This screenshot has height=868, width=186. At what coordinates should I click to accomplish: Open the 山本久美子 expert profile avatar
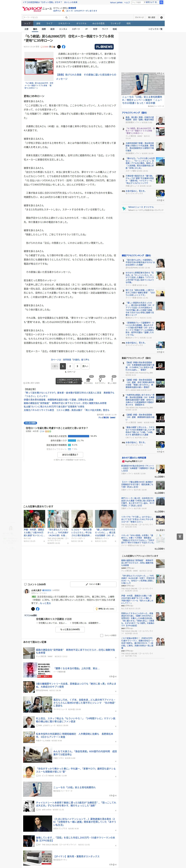click(27, 591)
